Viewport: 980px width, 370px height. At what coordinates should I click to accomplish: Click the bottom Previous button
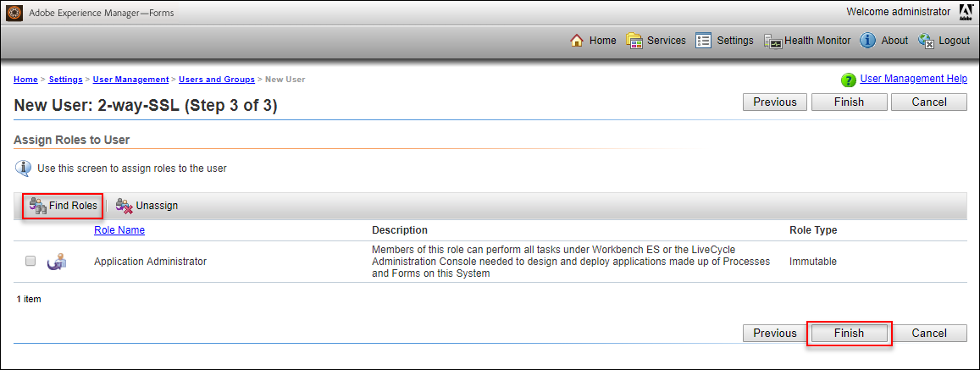pyautogui.click(x=775, y=333)
